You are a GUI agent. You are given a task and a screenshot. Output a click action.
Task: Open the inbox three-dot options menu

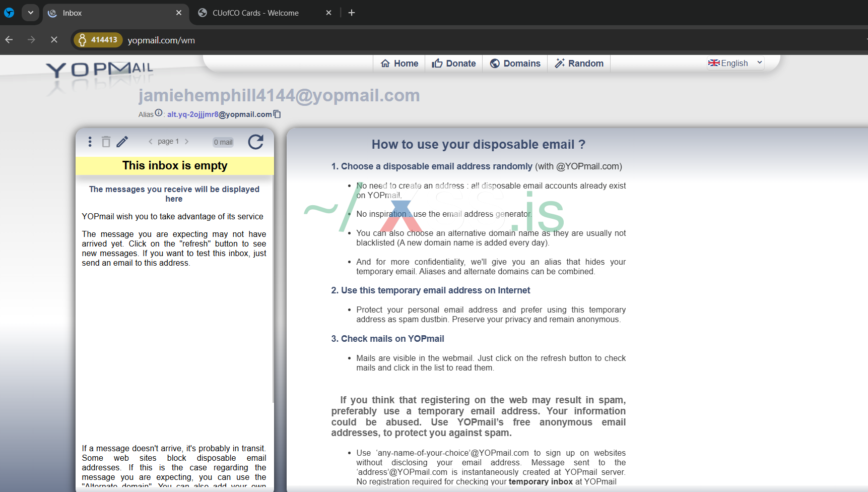(x=90, y=142)
